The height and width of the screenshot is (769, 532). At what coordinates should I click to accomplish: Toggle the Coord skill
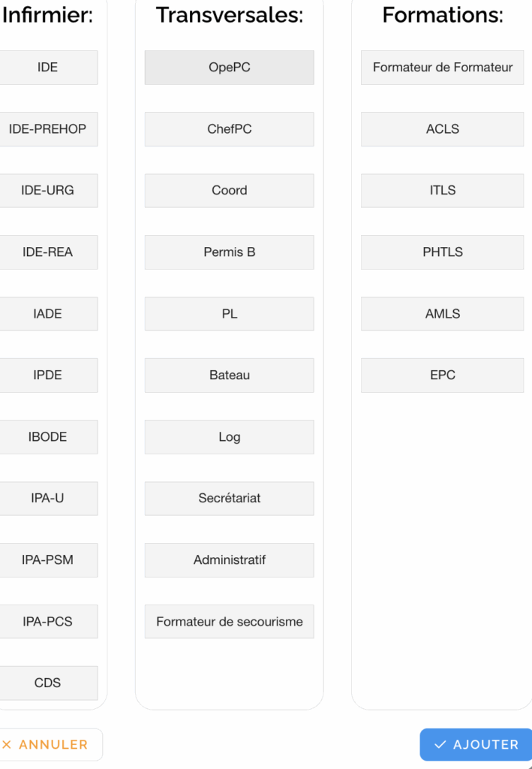click(x=229, y=191)
